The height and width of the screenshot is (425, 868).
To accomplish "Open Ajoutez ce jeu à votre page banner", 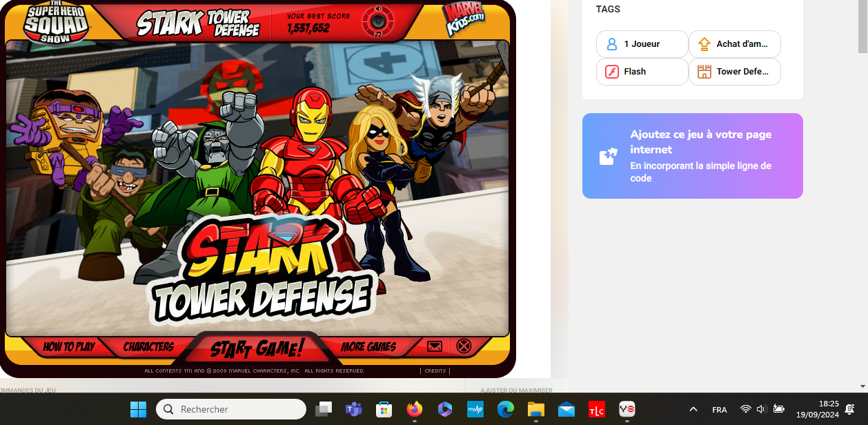I will click(693, 156).
